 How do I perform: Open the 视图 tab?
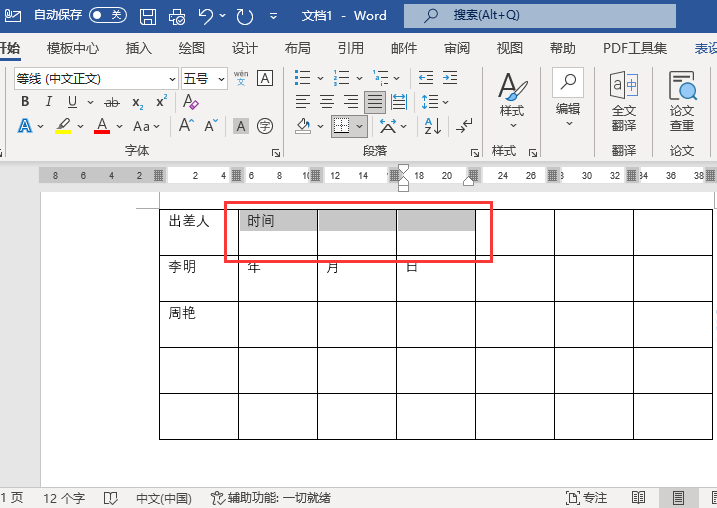(510, 48)
